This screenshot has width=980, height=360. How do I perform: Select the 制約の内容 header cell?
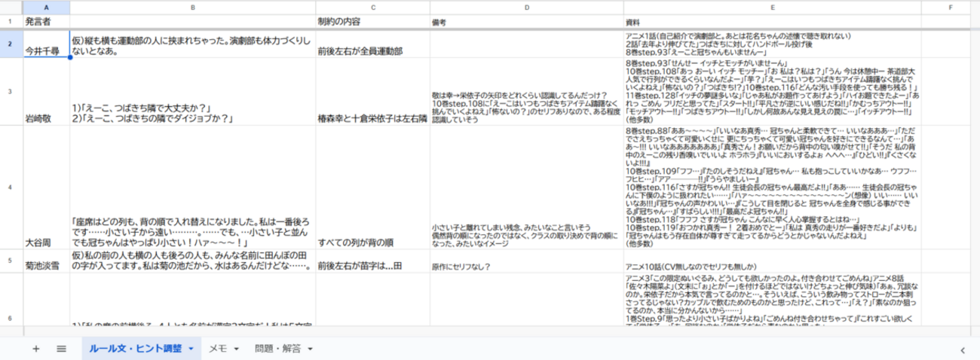coord(372,22)
